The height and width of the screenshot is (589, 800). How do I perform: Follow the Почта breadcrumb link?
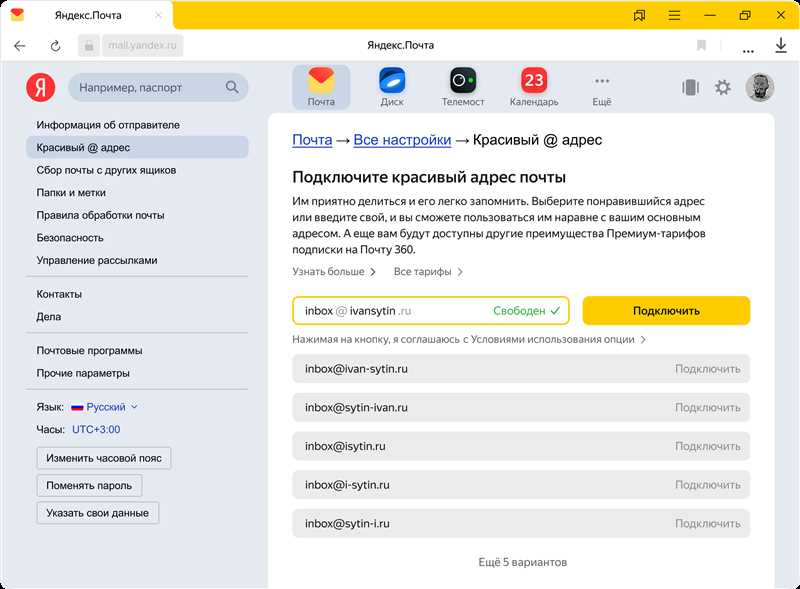tap(312, 140)
